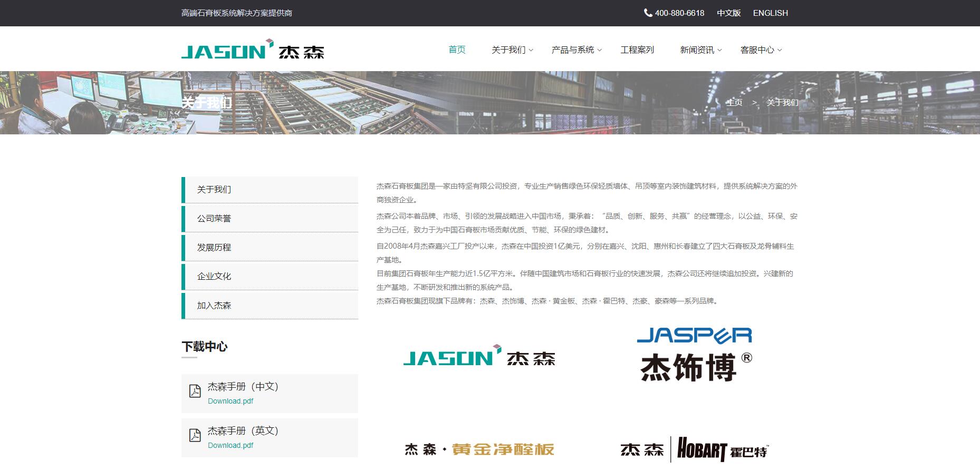Expand chevron next to 关于我们 nav
This screenshot has height=470, width=980.
[531, 50]
